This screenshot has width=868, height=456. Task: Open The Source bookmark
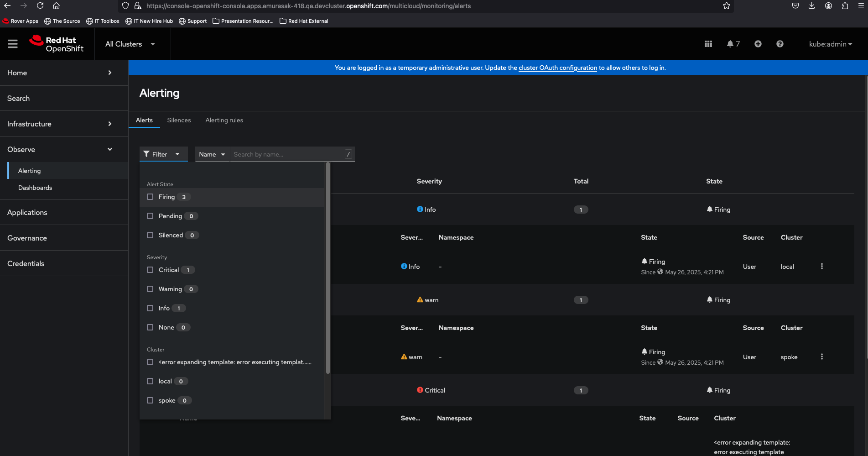(x=62, y=21)
